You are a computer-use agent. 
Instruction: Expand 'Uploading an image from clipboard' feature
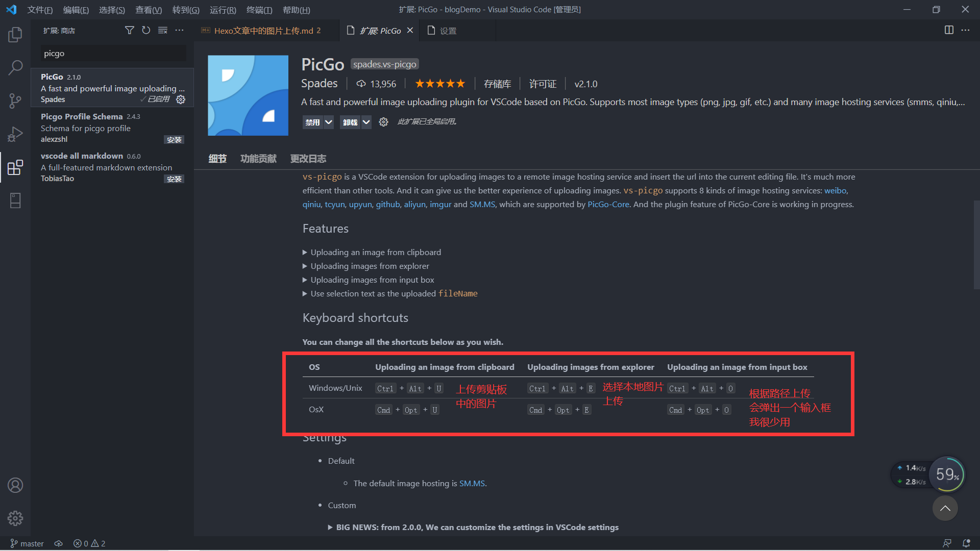click(x=372, y=252)
